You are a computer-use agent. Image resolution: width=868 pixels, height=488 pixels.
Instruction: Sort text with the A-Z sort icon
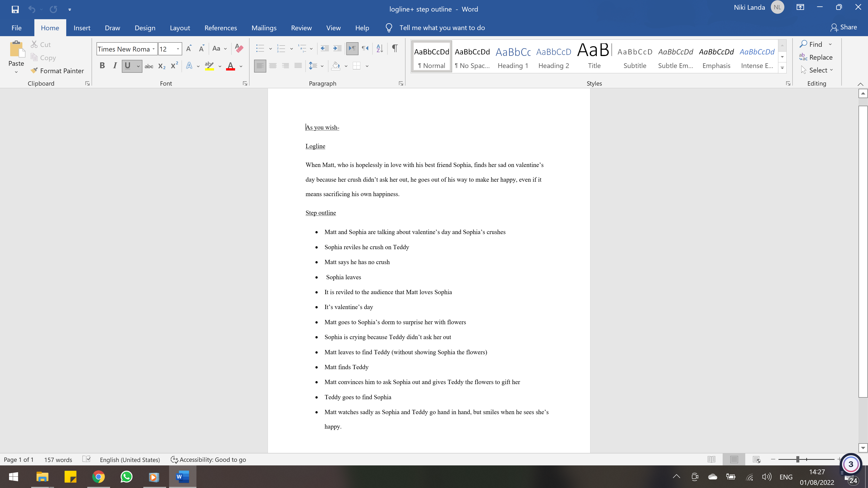pyautogui.click(x=380, y=49)
